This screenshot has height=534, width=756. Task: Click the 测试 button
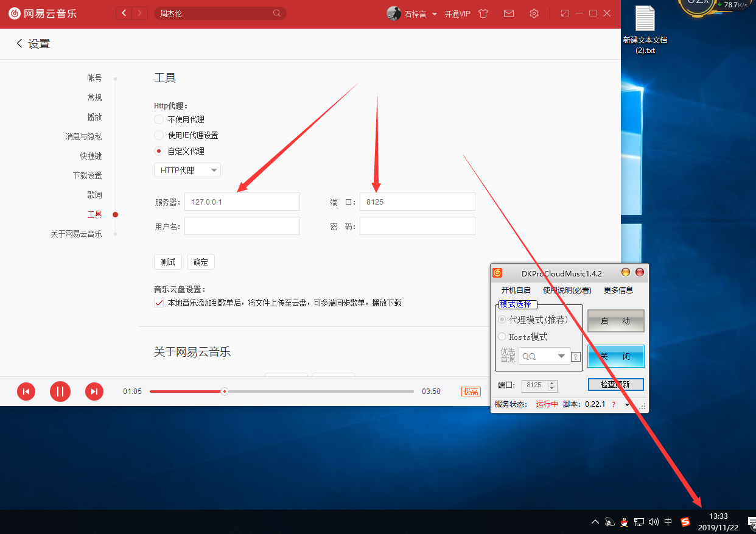167,262
